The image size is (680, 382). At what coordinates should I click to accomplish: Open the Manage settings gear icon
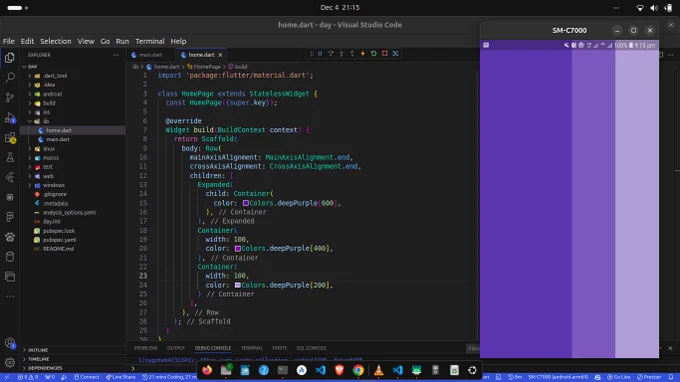[x=10, y=362]
